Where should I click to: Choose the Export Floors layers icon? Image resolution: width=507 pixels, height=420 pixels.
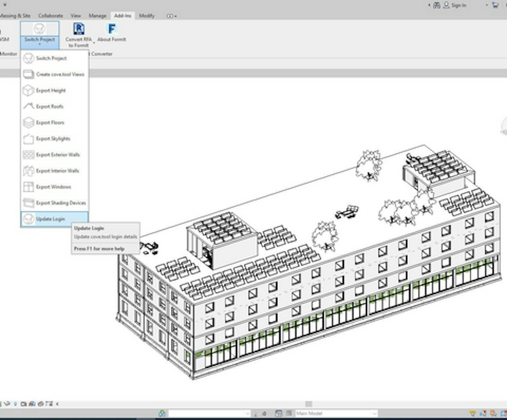tap(29, 123)
